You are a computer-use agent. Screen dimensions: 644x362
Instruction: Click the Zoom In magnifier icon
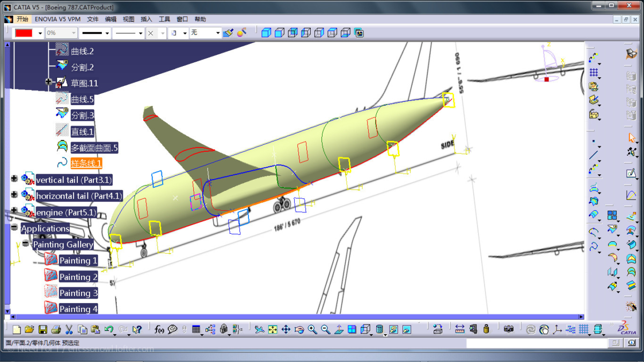tap(312, 329)
